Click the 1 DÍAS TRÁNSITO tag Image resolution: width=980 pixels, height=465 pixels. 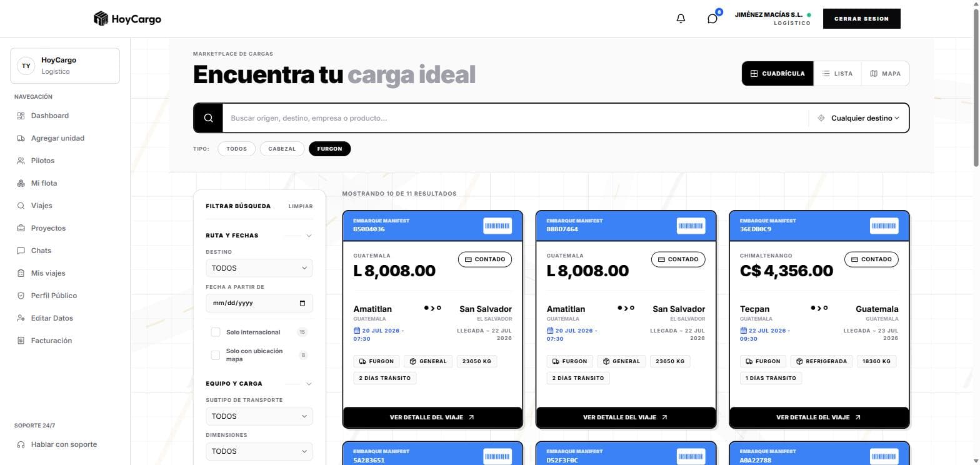point(771,378)
